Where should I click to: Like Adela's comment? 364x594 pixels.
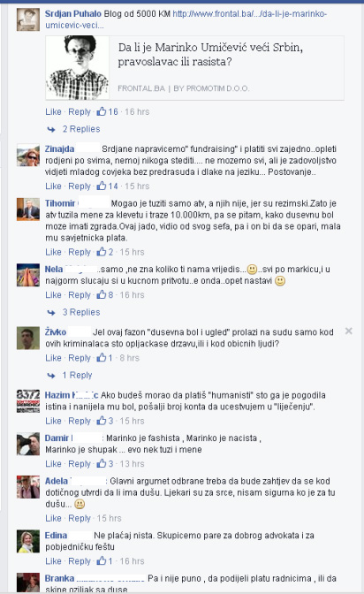pyautogui.click(x=53, y=518)
